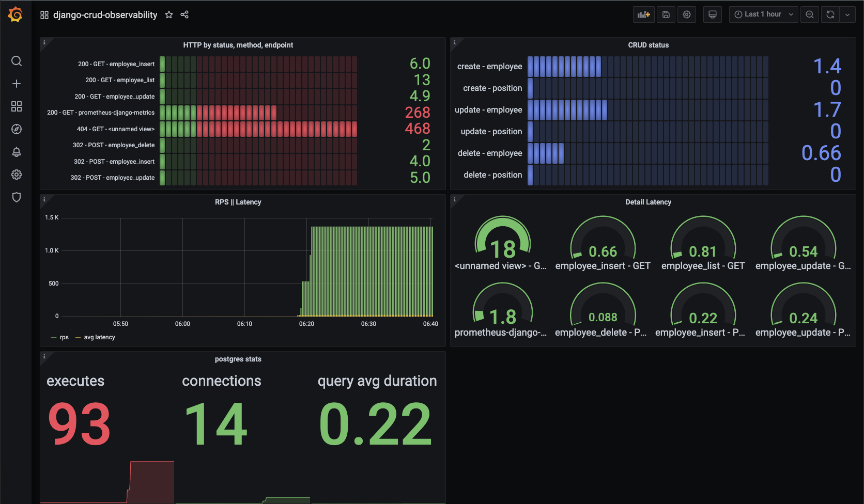
Task: Cycle view mode with monitor icon
Action: tap(713, 14)
